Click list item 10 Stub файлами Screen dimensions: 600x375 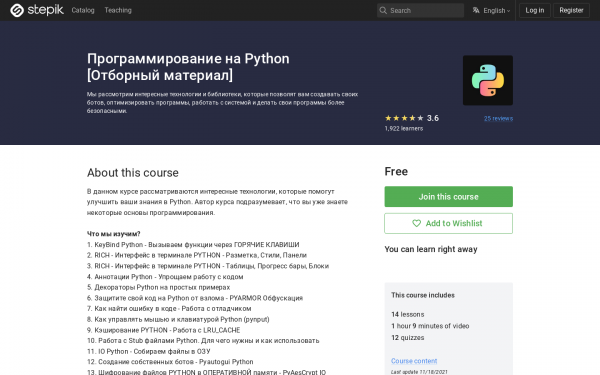(203, 341)
